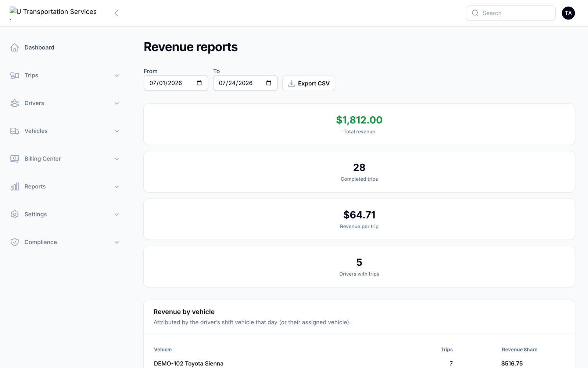This screenshot has height=368, width=588.
Task: Click the Revenue by vehicle heading
Action: pyautogui.click(x=184, y=312)
